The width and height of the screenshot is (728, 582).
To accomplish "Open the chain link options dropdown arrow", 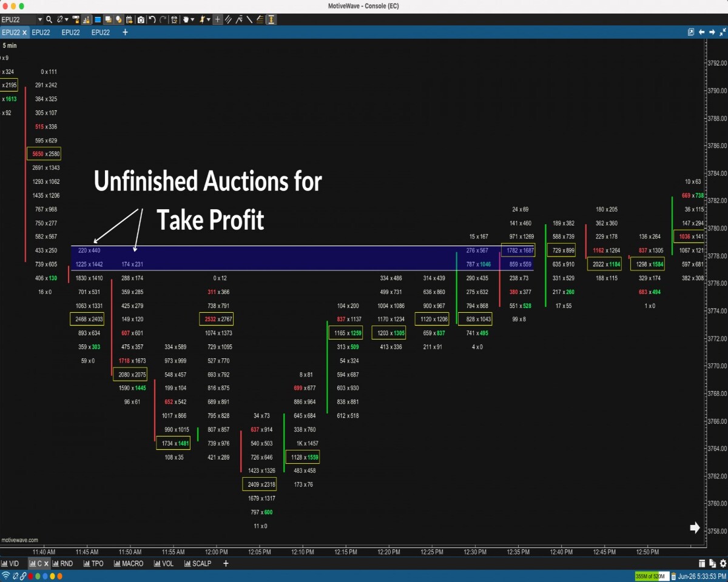I will pyautogui.click(x=67, y=20).
